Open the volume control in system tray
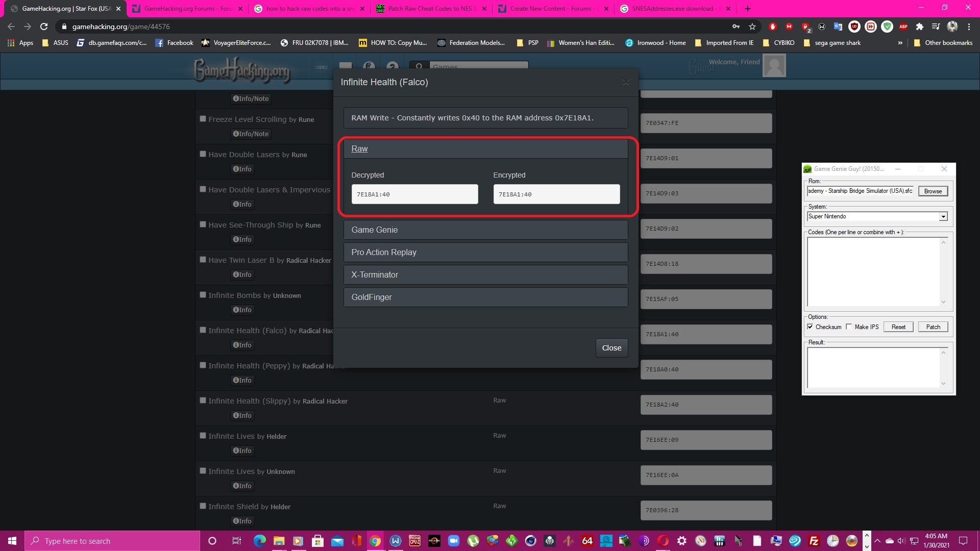Viewport: 980px width, 551px height. [x=901, y=541]
